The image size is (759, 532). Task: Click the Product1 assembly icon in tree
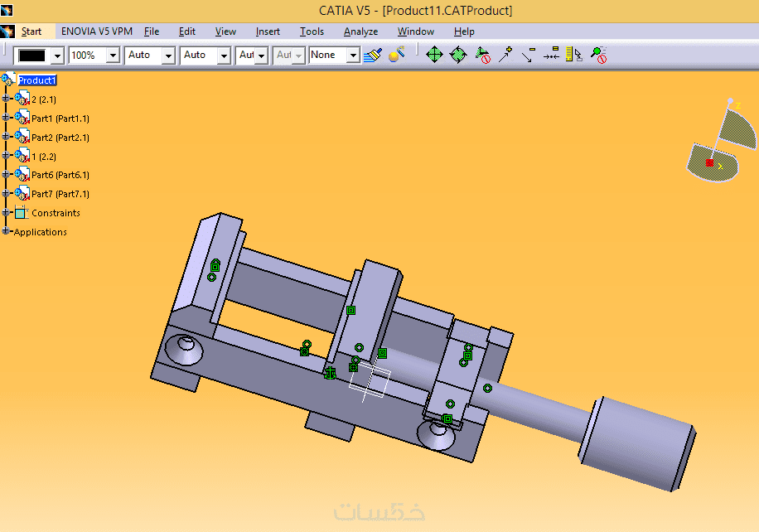point(8,80)
